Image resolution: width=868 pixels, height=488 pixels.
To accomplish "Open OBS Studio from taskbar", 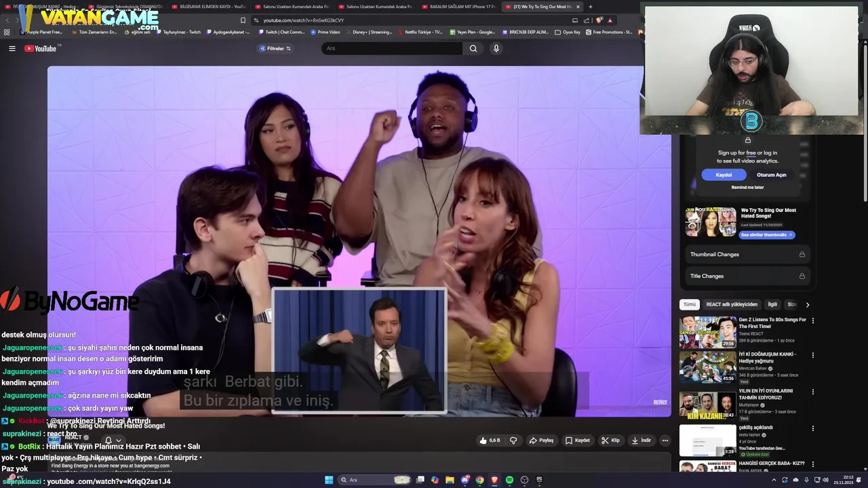I will coord(524,480).
